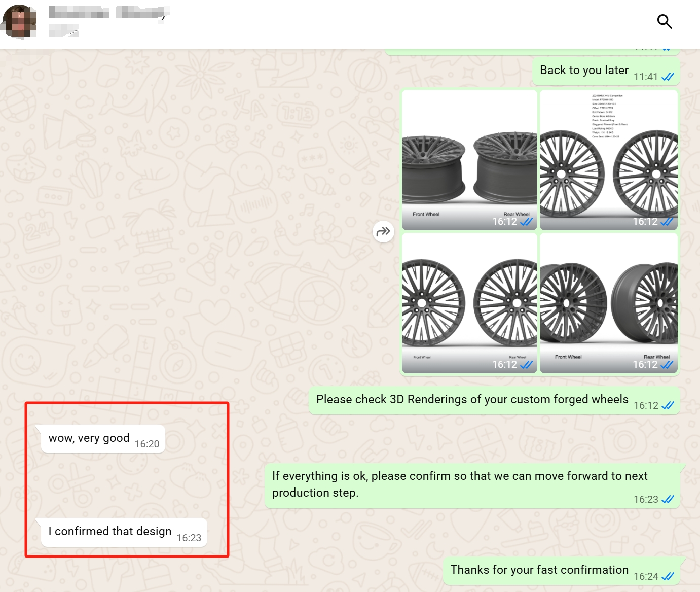Screen dimensions: 700x592
Task: Select the 'wow, very good' message
Action: click(x=103, y=439)
